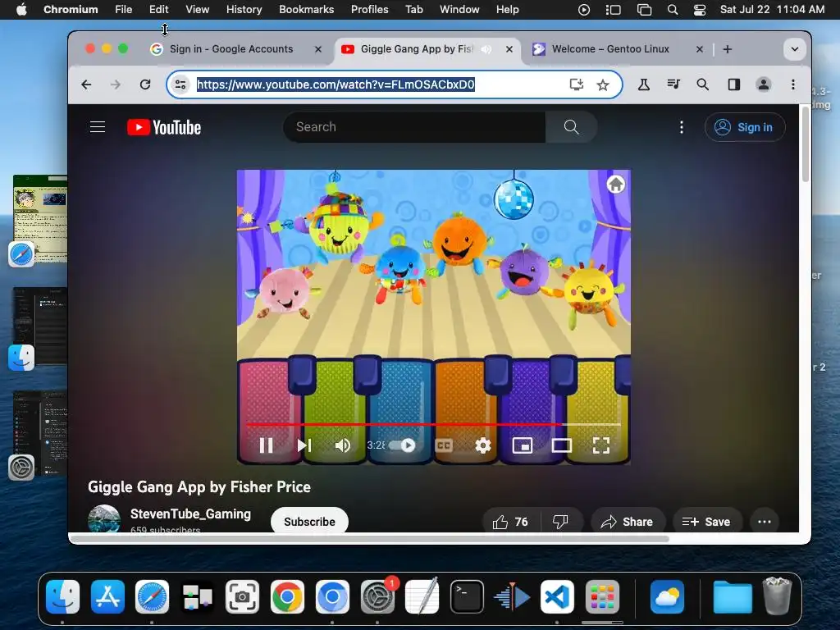
Task: Activate miniplayer mode icon
Action: click(523, 445)
